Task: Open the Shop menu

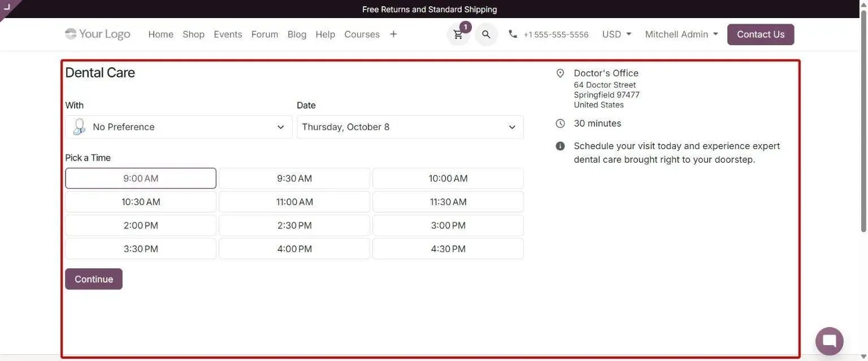Action: (x=193, y=34)
